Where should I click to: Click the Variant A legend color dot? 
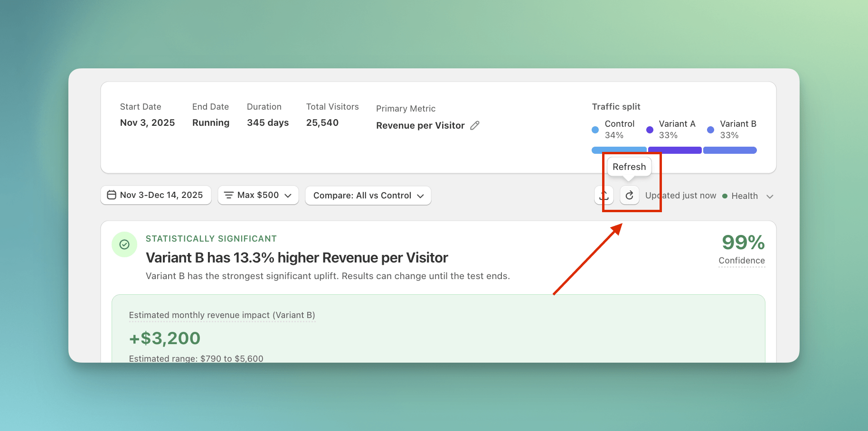[x=650, y=130]
